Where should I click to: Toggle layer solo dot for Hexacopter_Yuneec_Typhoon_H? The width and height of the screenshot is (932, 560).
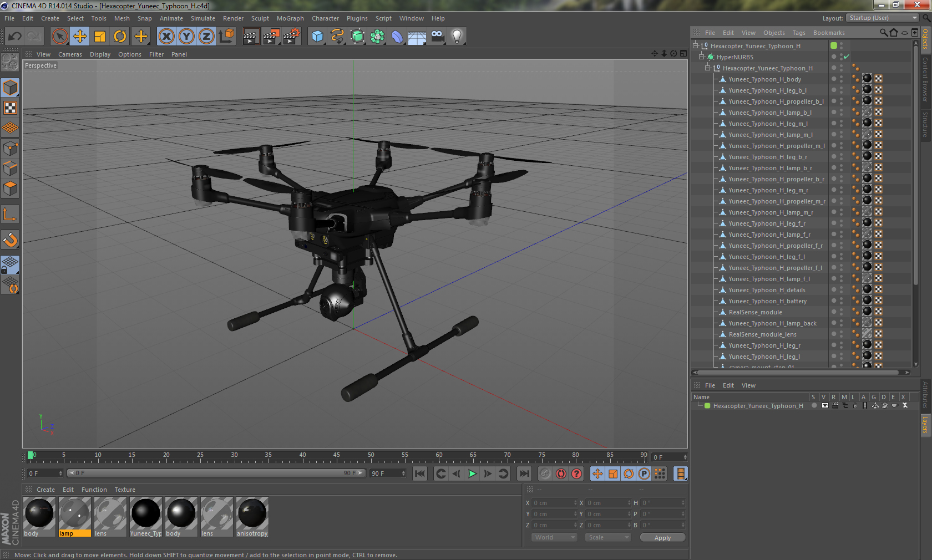(814, 406)
